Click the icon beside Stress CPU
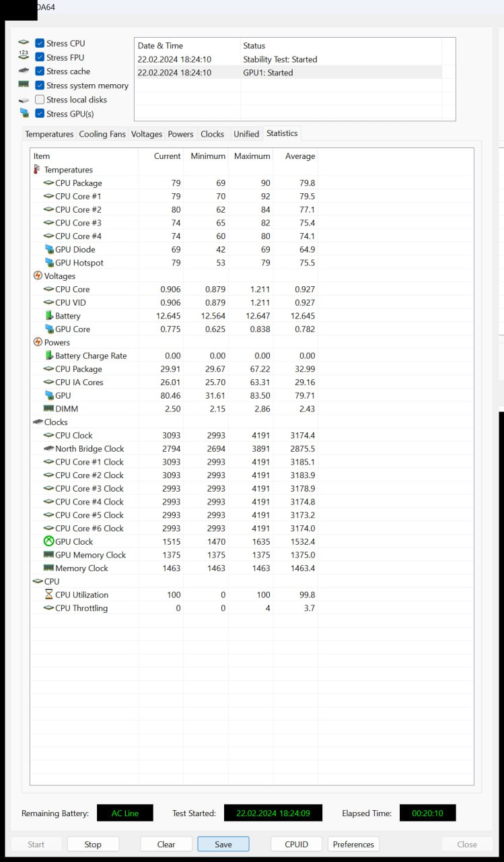504x862 pixels. tap(24, 43)
